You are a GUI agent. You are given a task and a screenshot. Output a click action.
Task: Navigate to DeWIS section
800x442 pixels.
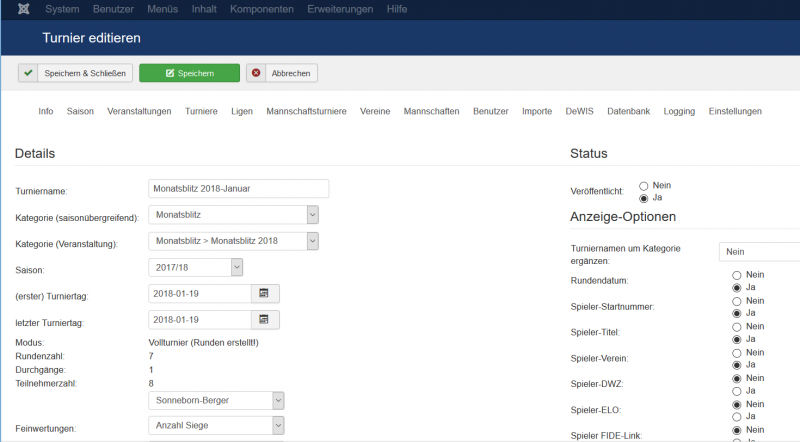pyautogui.click(x=579, y=111)
